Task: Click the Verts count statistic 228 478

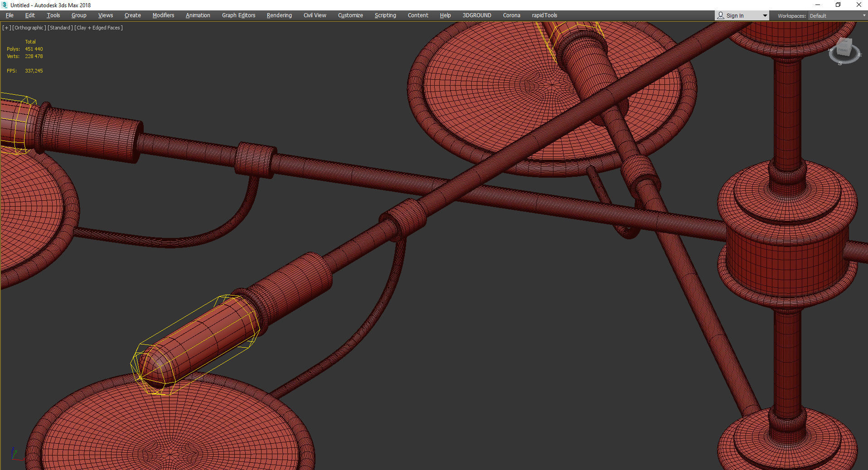Action: pos(34,56)
